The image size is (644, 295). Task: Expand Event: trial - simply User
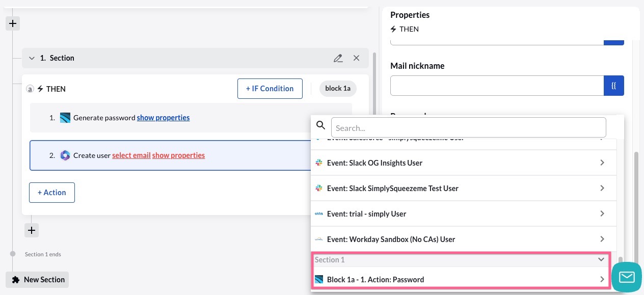tap(464, 214)
